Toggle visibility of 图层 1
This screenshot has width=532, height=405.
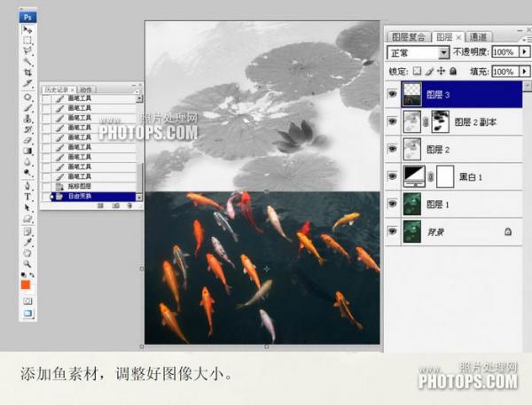pyautogui.click(x=393, y=204)
